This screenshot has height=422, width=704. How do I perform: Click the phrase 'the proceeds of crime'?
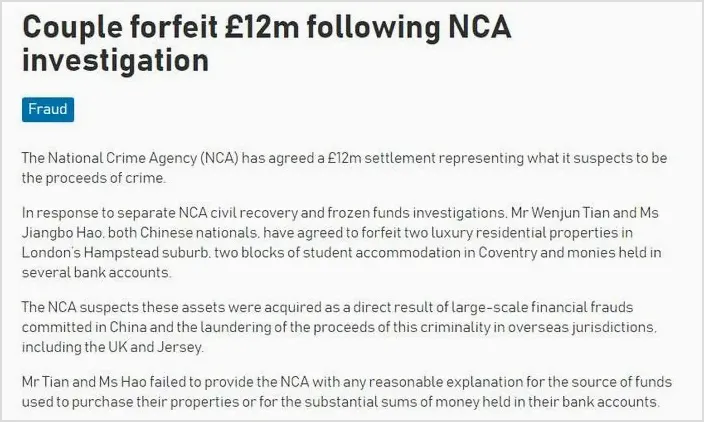point(93,178)
